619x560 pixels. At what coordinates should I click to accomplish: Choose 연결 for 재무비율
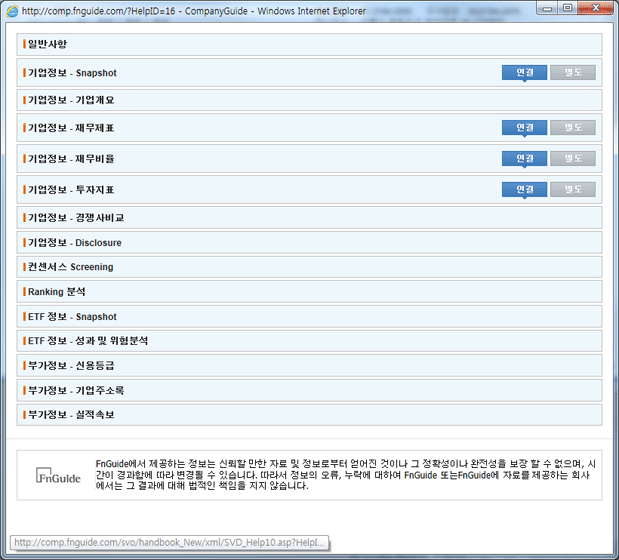point(524,159)
